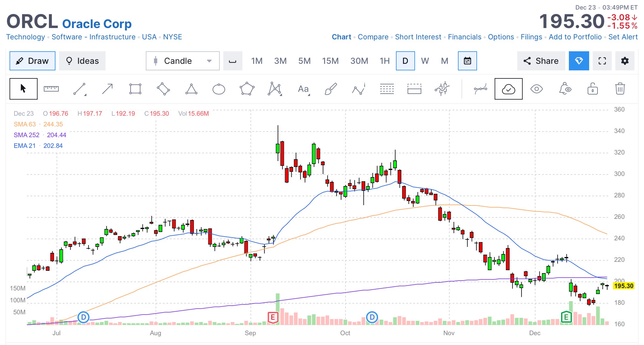Switch to 1M timeframe
Screen dimensions: 644x345
[257, 61]
